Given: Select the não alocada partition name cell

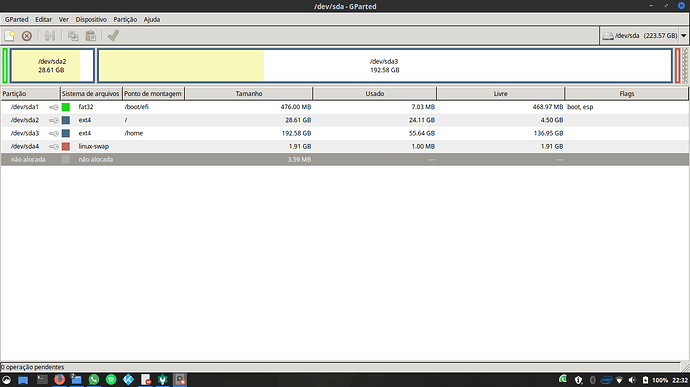Looking at the screenshot, I should [x=28, y=159].
